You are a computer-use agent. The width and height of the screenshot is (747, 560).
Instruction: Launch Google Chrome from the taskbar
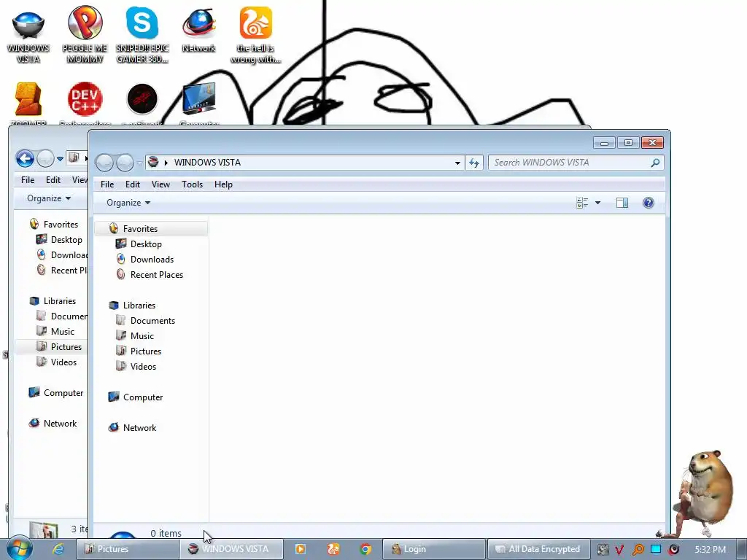click(365, 549)
